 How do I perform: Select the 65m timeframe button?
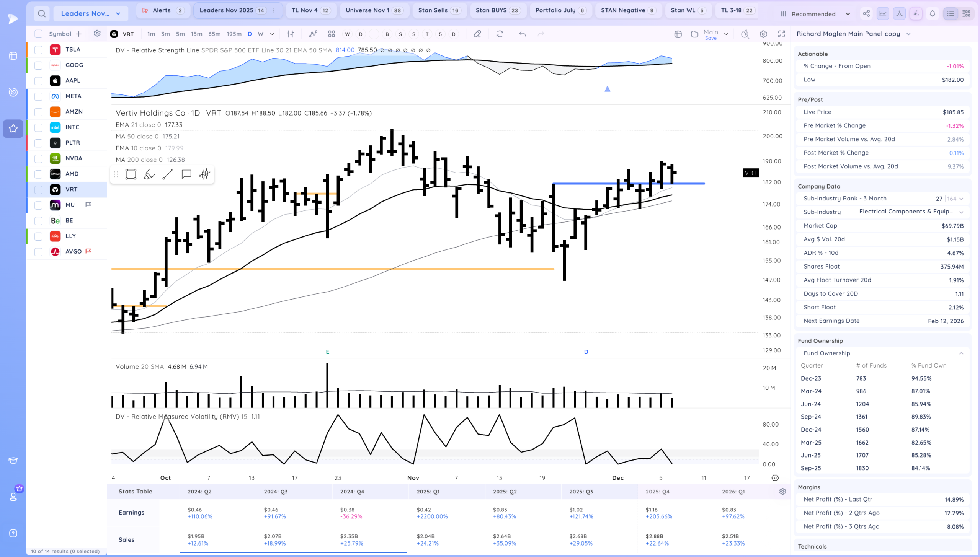click(214, 34)
